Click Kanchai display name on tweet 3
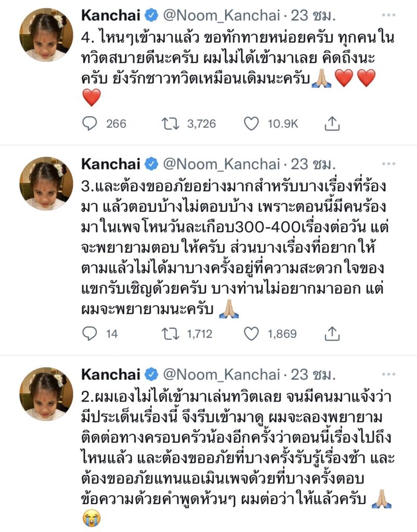 point(109,164)
